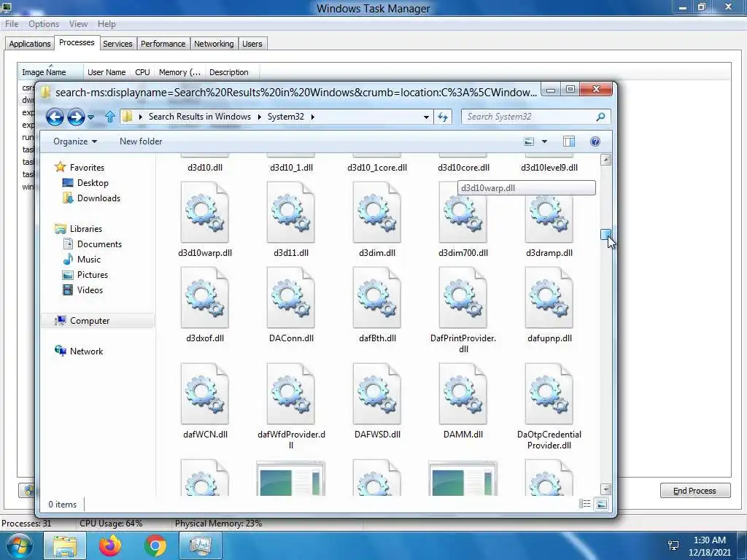This screenshot has height=560, width=747.
Task: Click the New folder button
Action: [141, 141]
